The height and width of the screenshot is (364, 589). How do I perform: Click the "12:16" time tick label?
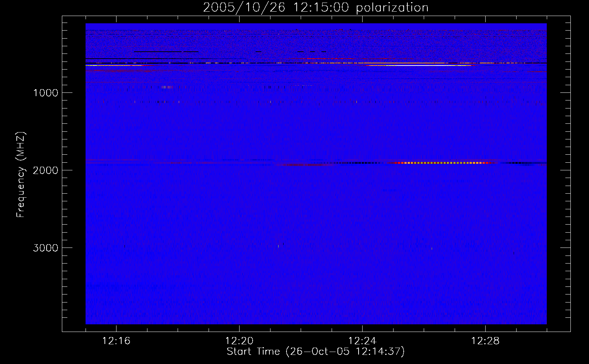(x=116, y=341)
